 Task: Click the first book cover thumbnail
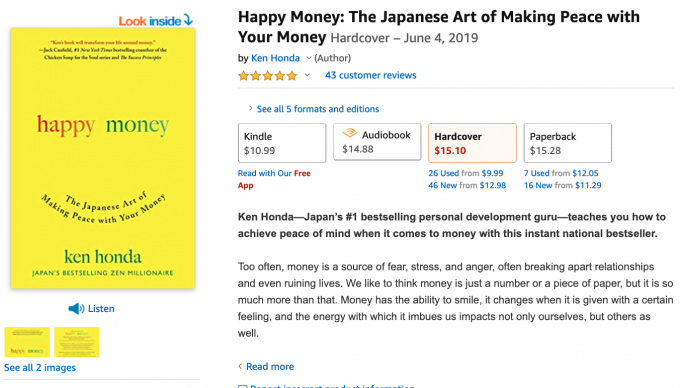[x=27, y=342]
